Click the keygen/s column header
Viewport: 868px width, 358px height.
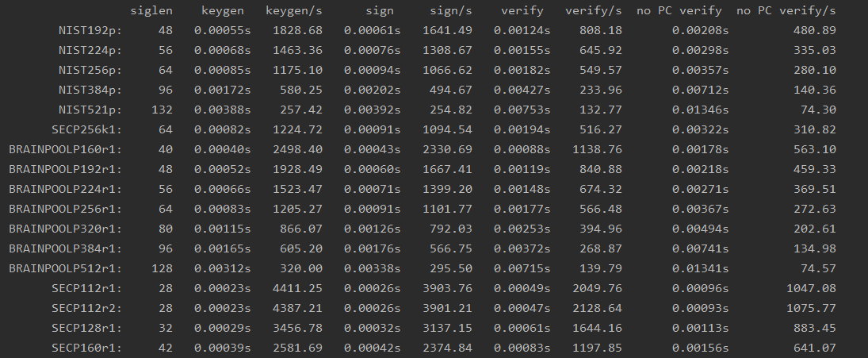click(294, 10)
